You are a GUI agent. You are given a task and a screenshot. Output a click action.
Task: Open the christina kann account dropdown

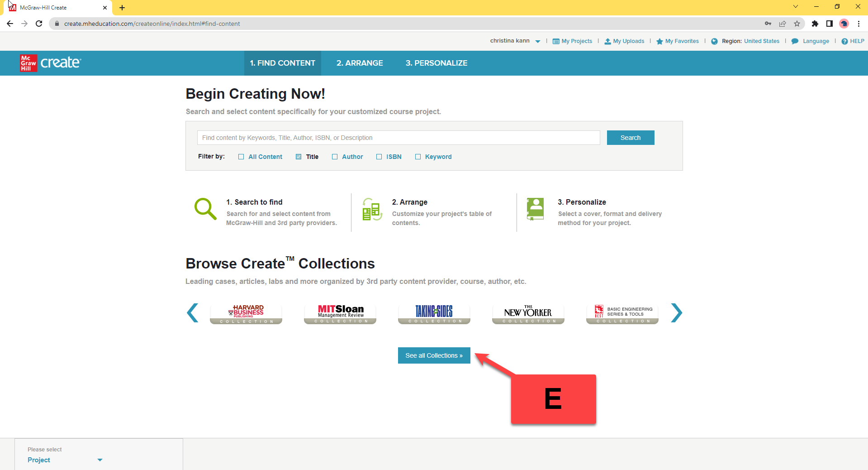(538, 41)
